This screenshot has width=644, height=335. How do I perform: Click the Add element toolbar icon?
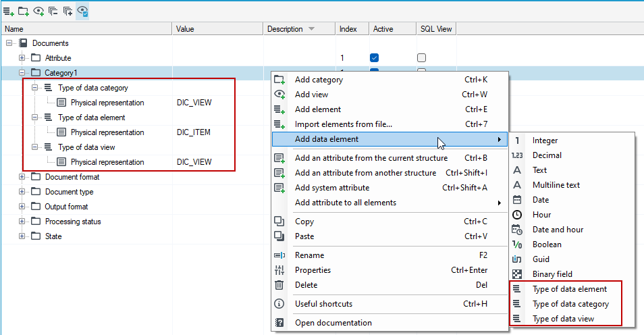(x=9, y=11)
